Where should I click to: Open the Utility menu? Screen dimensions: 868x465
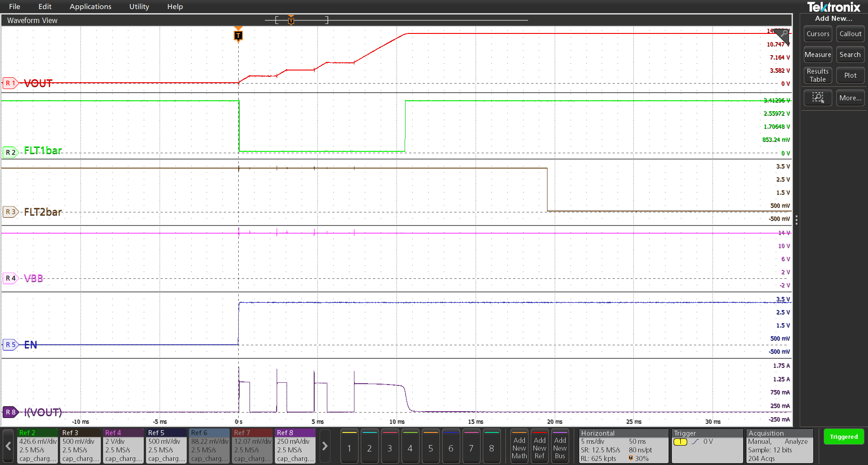[139, 6]
